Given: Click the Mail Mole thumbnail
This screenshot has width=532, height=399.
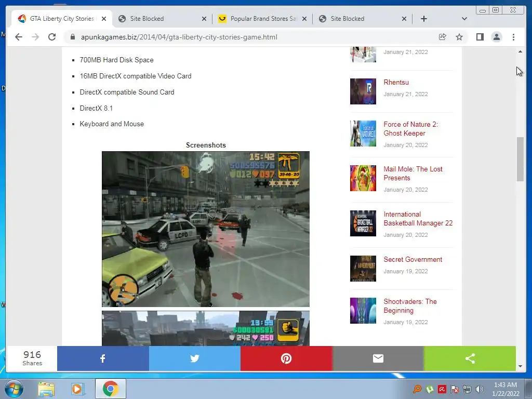Looking at the screenshot, I should (x=363, y=178).
